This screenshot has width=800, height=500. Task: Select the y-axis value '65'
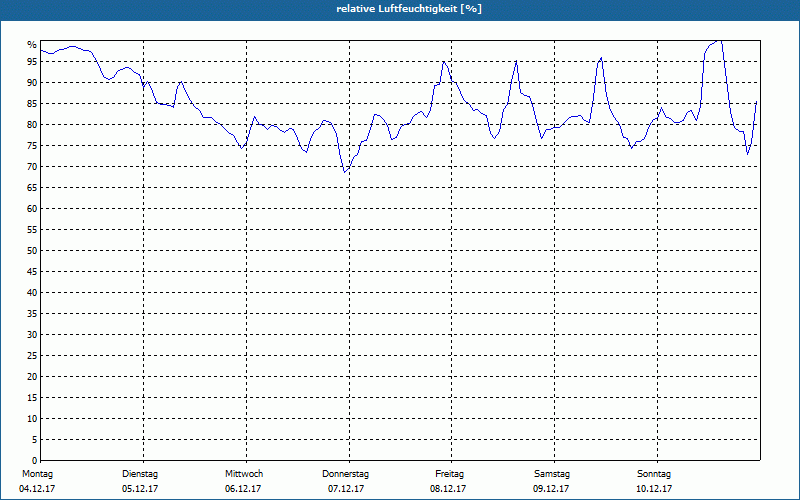click(x=32, y=188)
